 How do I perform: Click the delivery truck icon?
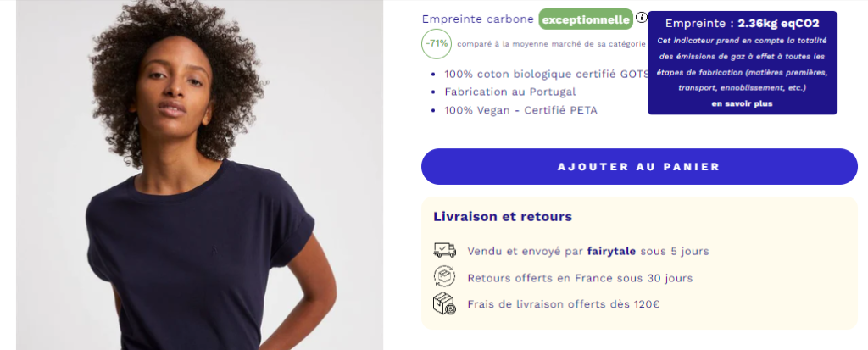pos(444,251)
